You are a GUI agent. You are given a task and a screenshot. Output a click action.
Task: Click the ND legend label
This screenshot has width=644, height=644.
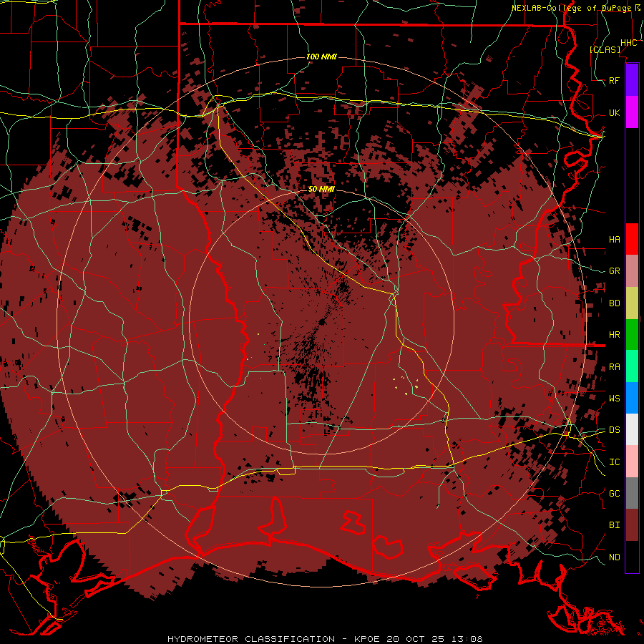614,557
